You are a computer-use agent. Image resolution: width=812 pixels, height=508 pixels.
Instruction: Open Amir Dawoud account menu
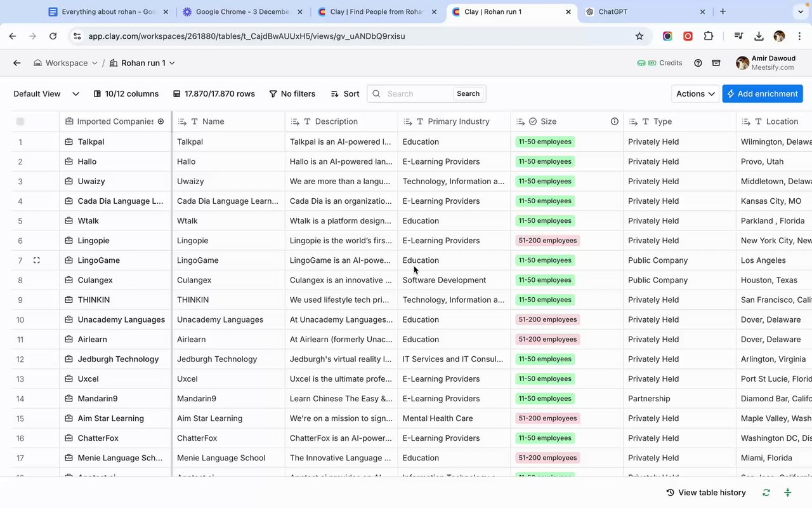point(766,63)
